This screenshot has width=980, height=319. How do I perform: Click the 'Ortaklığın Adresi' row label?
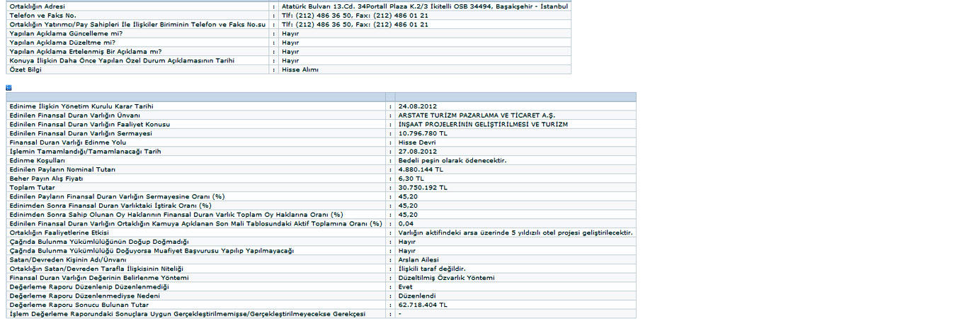[36, 6]
